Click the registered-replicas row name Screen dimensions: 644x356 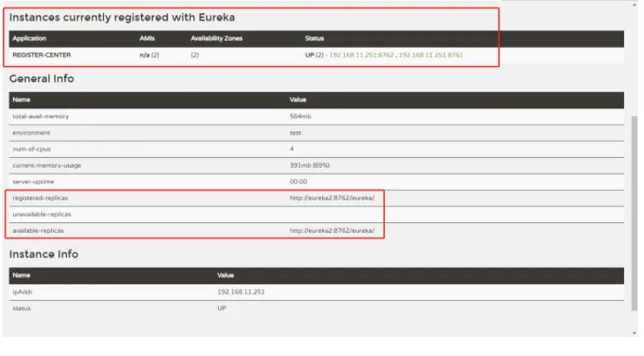click(x=40, y=198)
